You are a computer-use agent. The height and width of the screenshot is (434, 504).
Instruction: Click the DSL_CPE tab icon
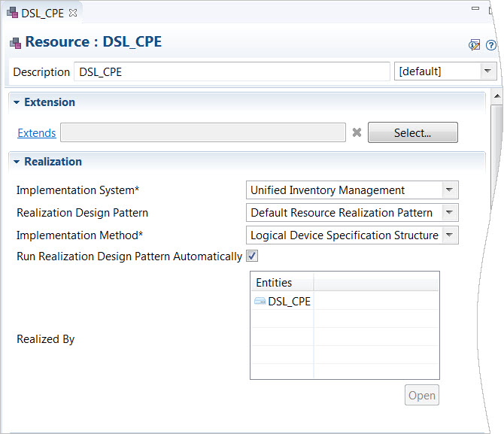(13, 13)
